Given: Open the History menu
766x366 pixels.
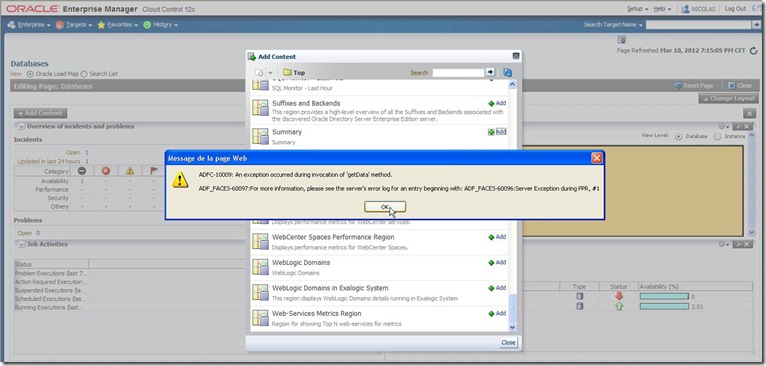Looking at the screenshot, I should [x=160, y=24].
